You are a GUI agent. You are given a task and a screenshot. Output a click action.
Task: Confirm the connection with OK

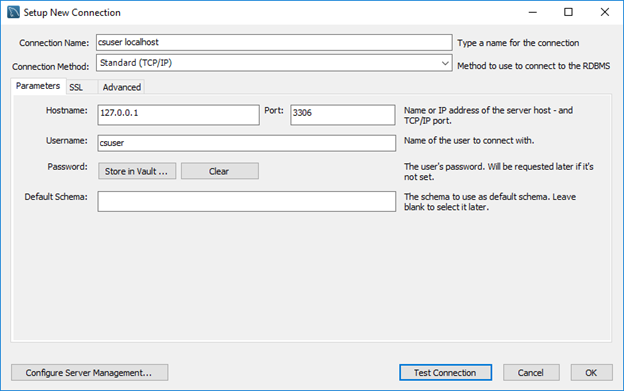(591, 373)
